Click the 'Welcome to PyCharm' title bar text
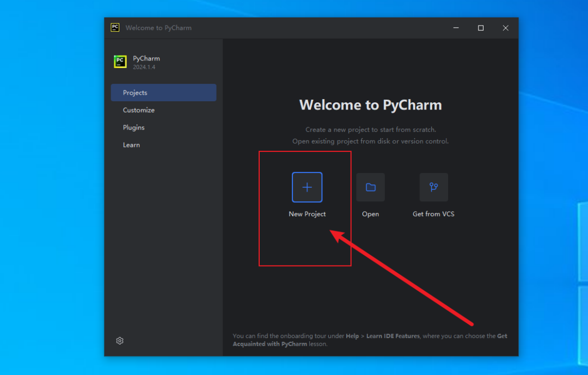The image size is (588, 375). (x=158, y=28)
